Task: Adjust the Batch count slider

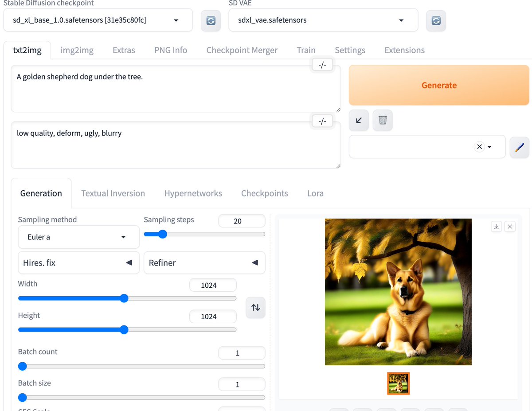Action: [141, 366]
